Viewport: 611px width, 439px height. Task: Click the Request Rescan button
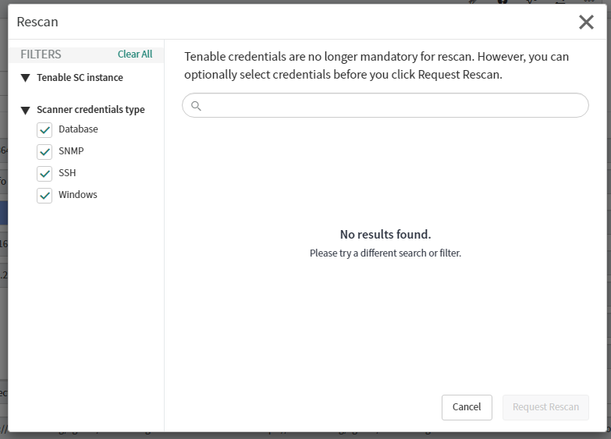click(546, 407)
